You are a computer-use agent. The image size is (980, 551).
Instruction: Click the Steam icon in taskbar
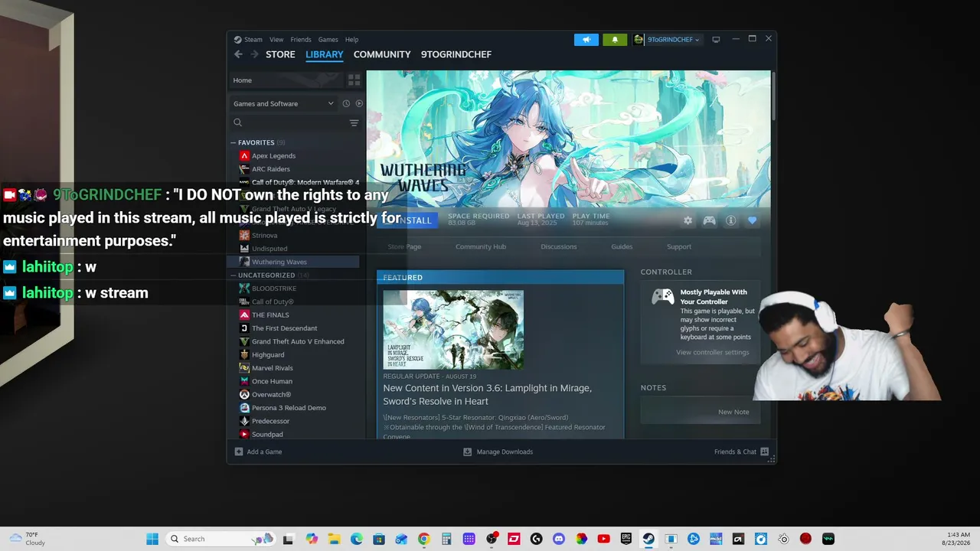648,539
